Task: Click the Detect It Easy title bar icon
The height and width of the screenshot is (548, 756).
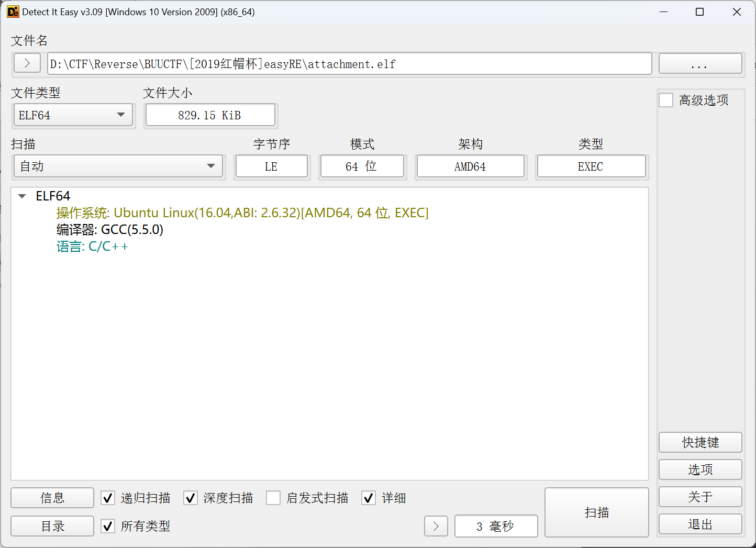Action: pyautogui.click(x=13, y=12)
